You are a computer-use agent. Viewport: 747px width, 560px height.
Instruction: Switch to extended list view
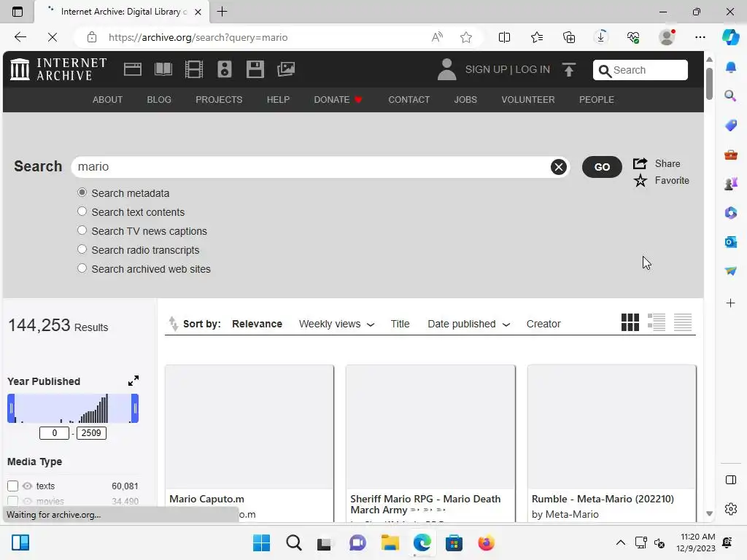point(656,322)
